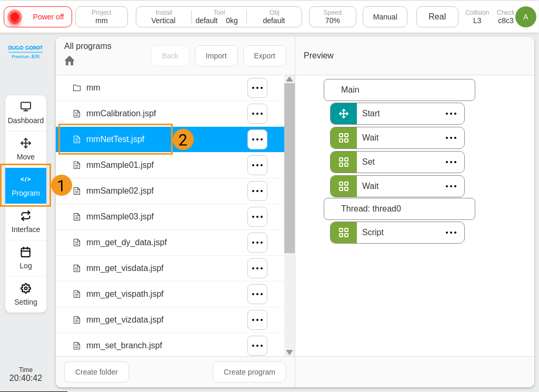Select mm_get_dy_data.jspf file
The height and width of the screenshot is (392, 539).
[170, 243]
